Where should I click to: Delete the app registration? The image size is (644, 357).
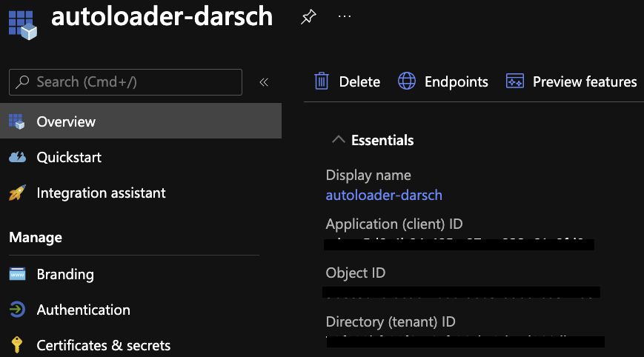point(359,81)
